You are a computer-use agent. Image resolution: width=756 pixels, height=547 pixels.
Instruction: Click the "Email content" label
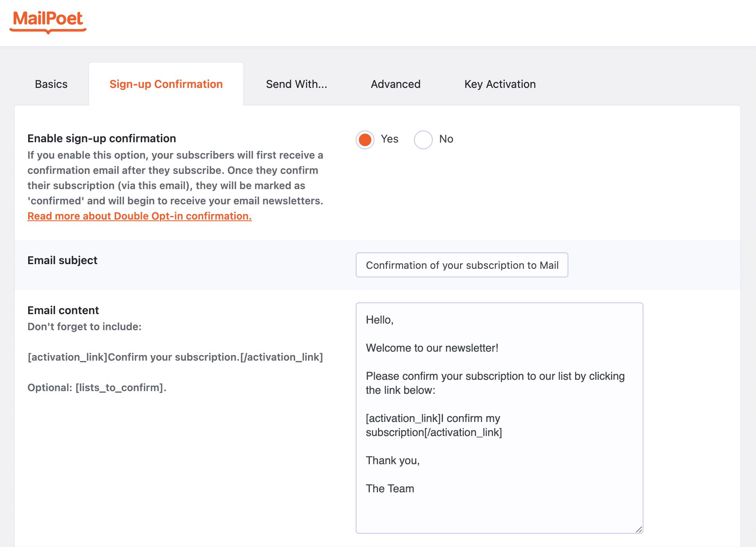pyautogui.click(x=63, y=310)
